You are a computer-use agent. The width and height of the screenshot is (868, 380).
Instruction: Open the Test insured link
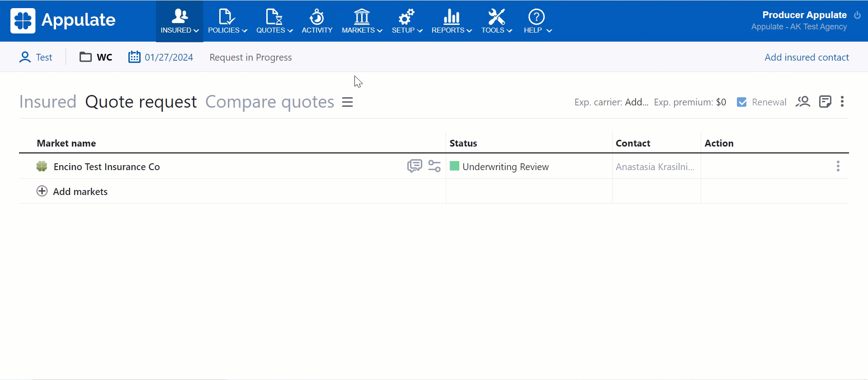pyautogui.click(x=44, y=57)
